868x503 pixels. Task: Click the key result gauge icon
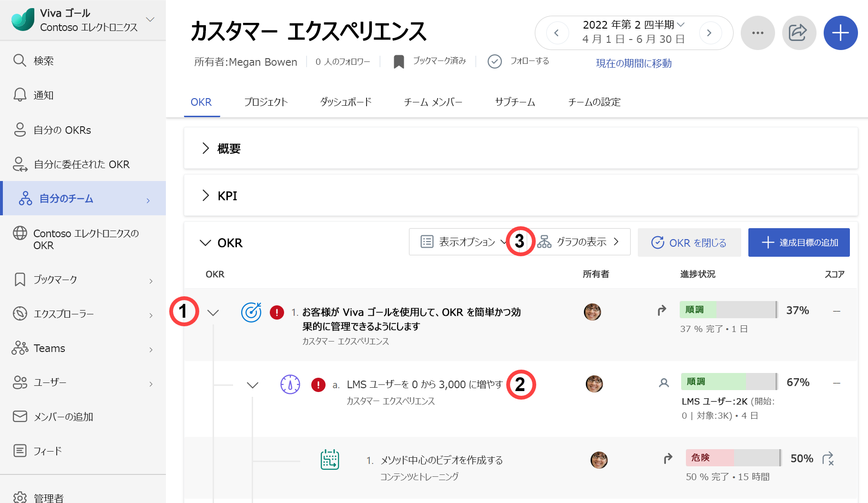pyautogui.click(x=290, y=384)
